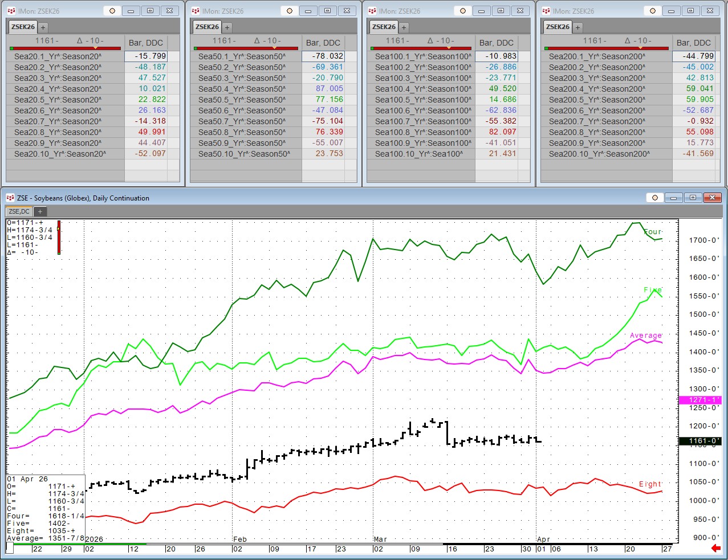Select the ZSE,DC chart tab
Screen dimensions: 728x560
[x=19, y=211]
